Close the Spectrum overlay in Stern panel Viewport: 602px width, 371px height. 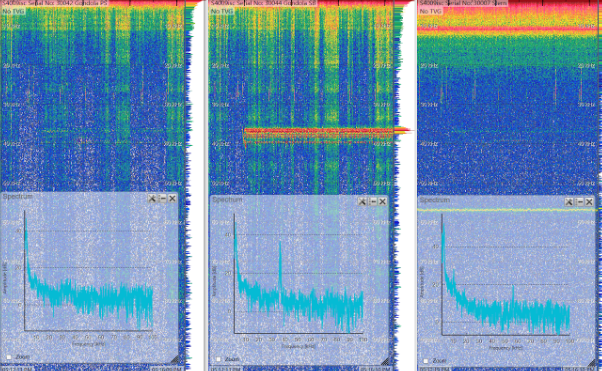click(589, 202)
